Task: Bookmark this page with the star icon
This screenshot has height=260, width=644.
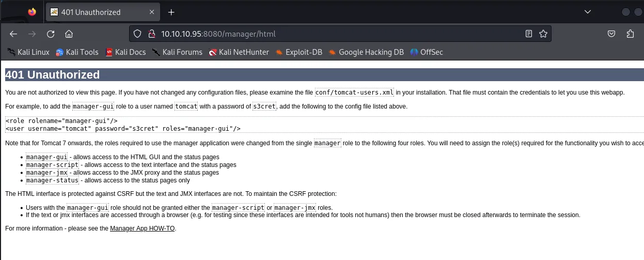Action: [543, 34]
